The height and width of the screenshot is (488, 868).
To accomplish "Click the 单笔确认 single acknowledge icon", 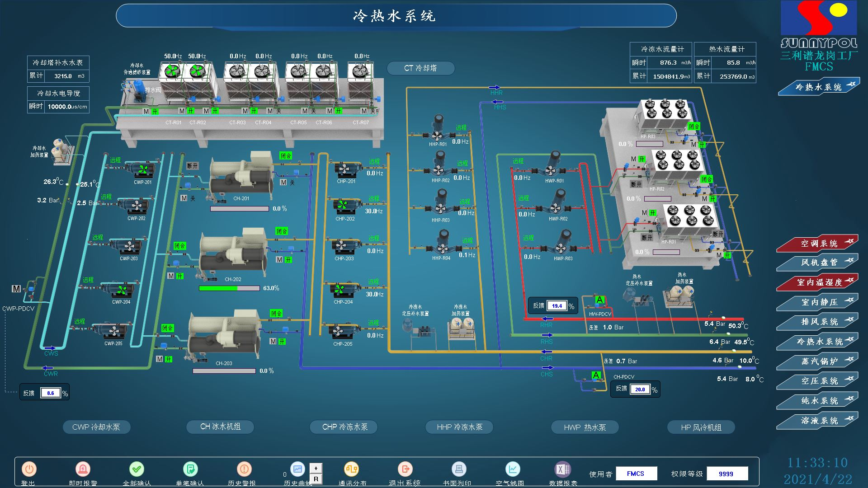I will [190, 469].
